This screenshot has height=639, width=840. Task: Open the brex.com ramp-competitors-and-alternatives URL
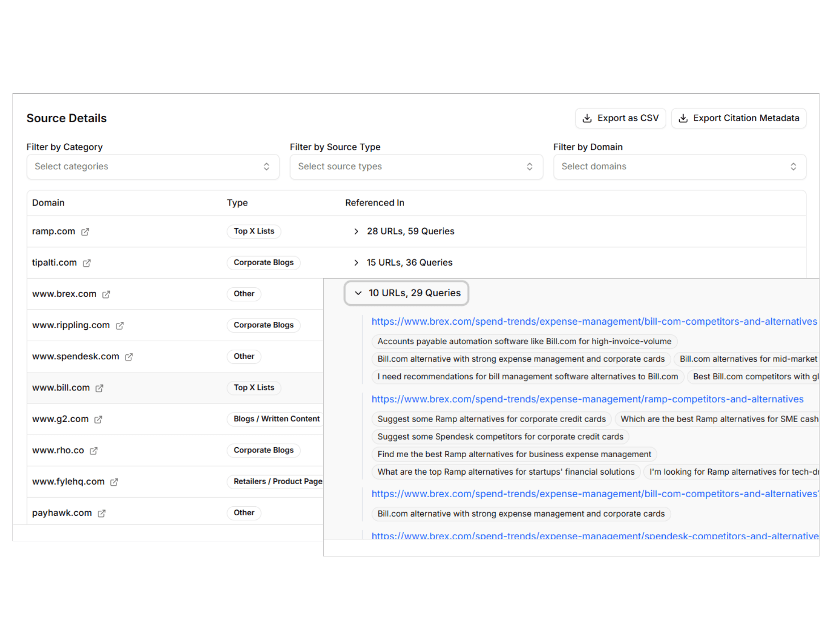[587, 399]
